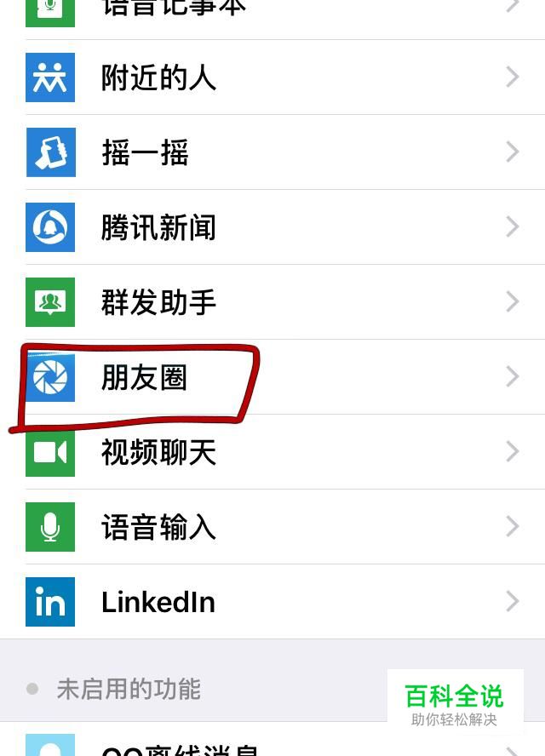This screenshot has height=756, width=545.
Task: Tap the 视频聊天 video camera icon
Action: click(50, 452)
